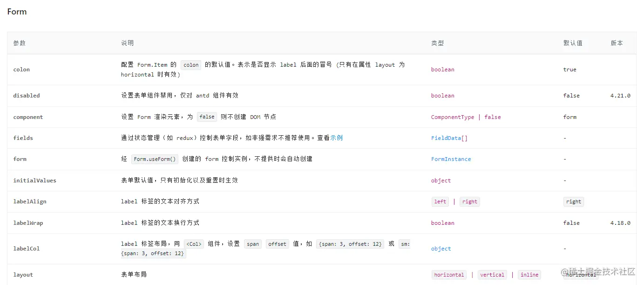
Task: Click the boolean type in disabled row
Action: [443, 96]
